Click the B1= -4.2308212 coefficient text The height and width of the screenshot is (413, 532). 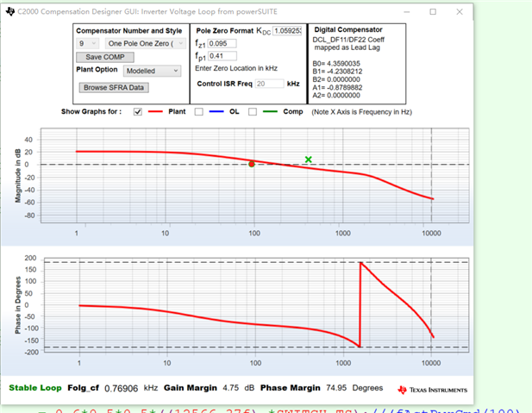point(337,72)
